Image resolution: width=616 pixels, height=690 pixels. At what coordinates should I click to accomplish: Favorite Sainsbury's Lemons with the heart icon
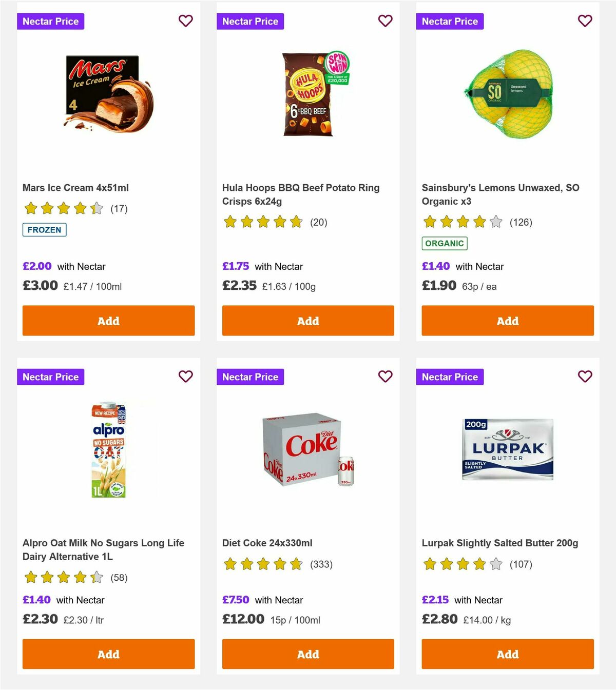(x=585, y=21)
